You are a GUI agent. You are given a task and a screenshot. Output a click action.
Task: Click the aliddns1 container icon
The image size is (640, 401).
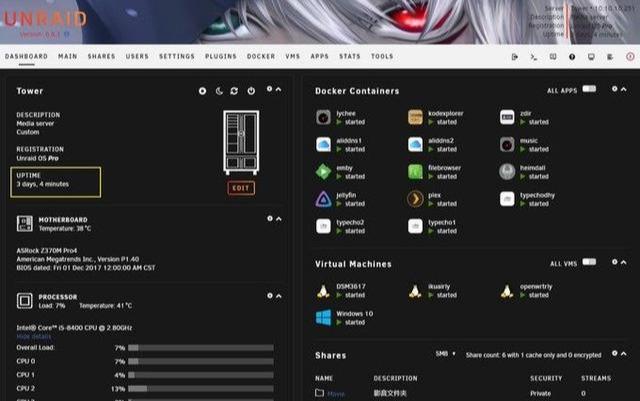tap(323, 145)
